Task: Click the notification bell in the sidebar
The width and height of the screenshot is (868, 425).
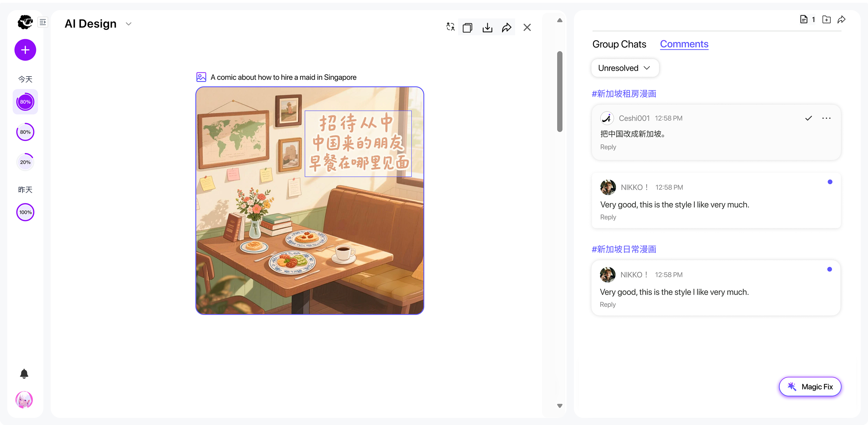Action: click(x=24, y=374)
